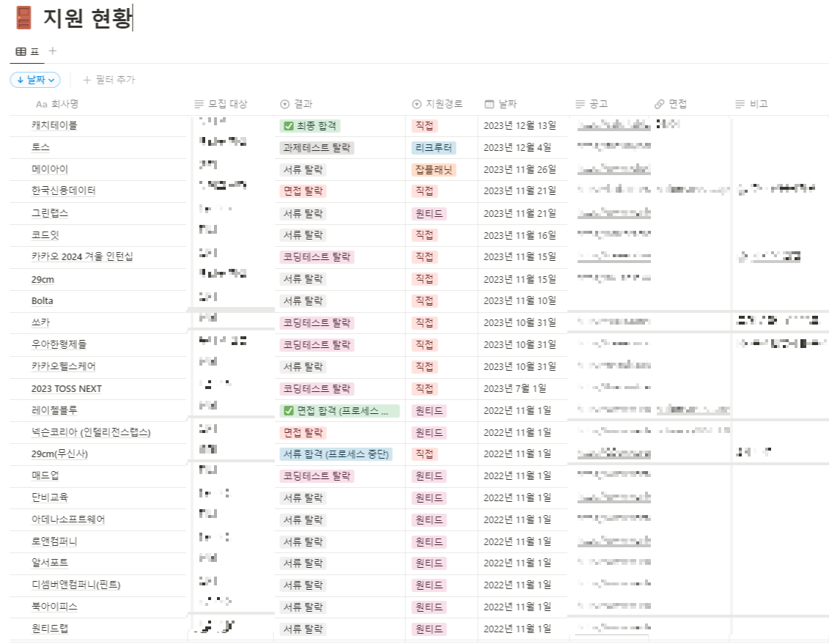Select the 면접 합격 (프로세스 ... tag
This screenshot has height=644, width=829.
[339, 411]
